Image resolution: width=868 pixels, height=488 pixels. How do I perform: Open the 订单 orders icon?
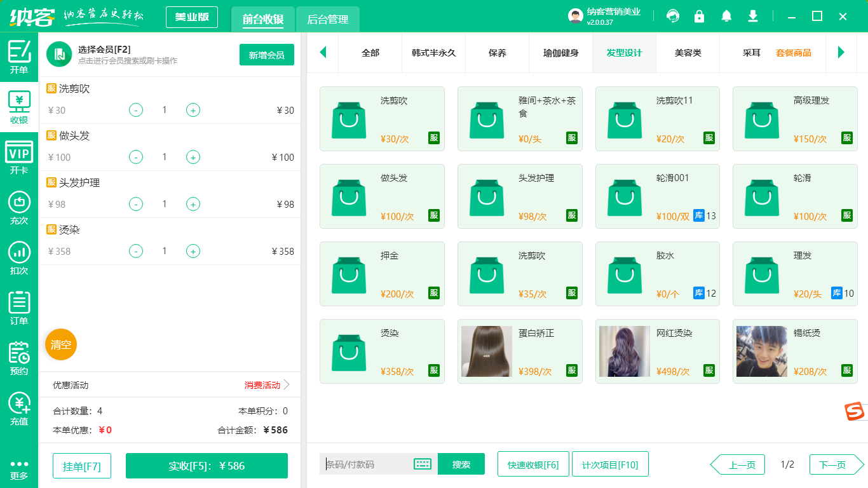[18, 307]
